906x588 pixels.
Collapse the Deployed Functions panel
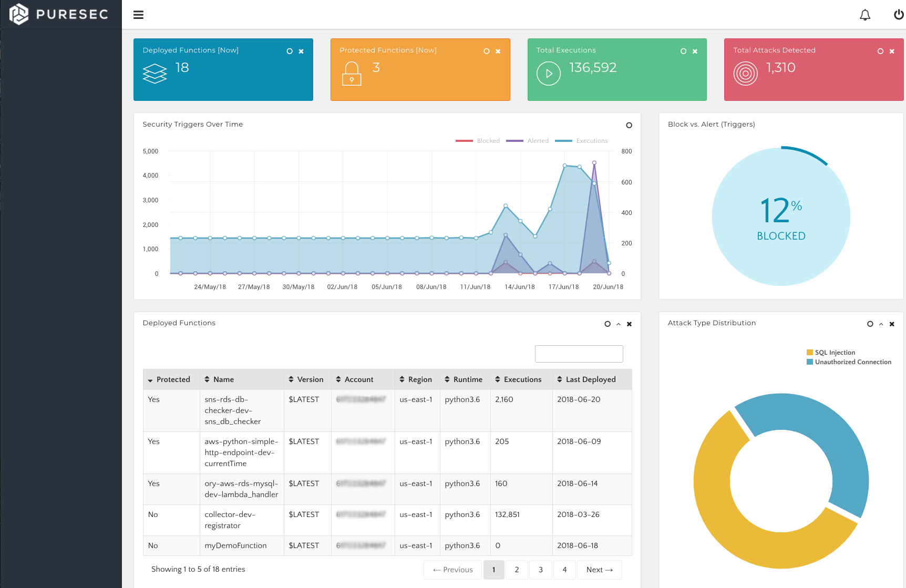pos(619,324)
